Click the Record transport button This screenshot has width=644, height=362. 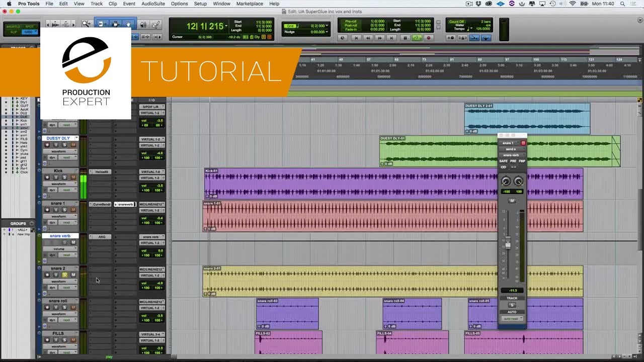click(429, 38)
